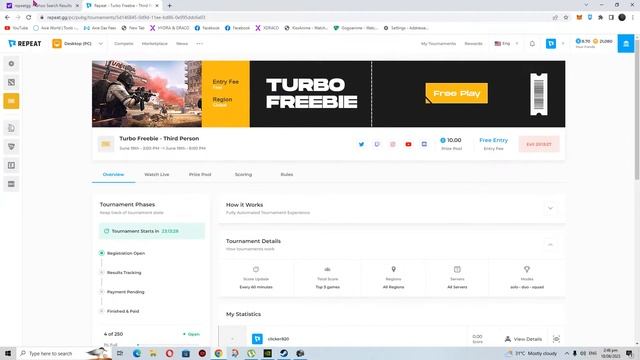
Task: Click the browser back arrow
Action: [7, 17]
